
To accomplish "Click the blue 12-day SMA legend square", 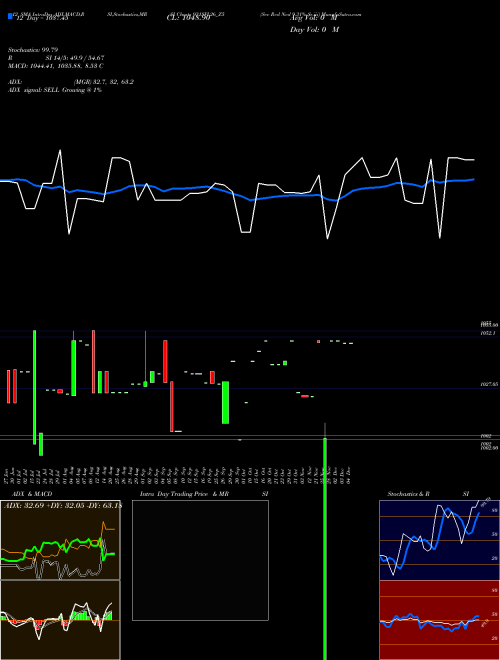I will (x=10, y=17).
